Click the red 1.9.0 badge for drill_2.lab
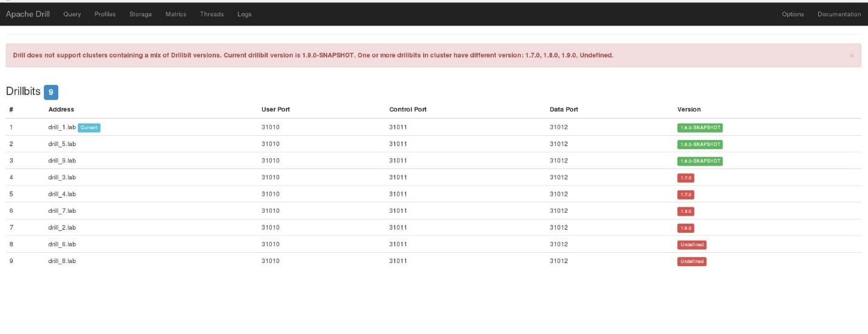Image resolution: width=868 pixels, height=334 pixels. click(685, 228)
